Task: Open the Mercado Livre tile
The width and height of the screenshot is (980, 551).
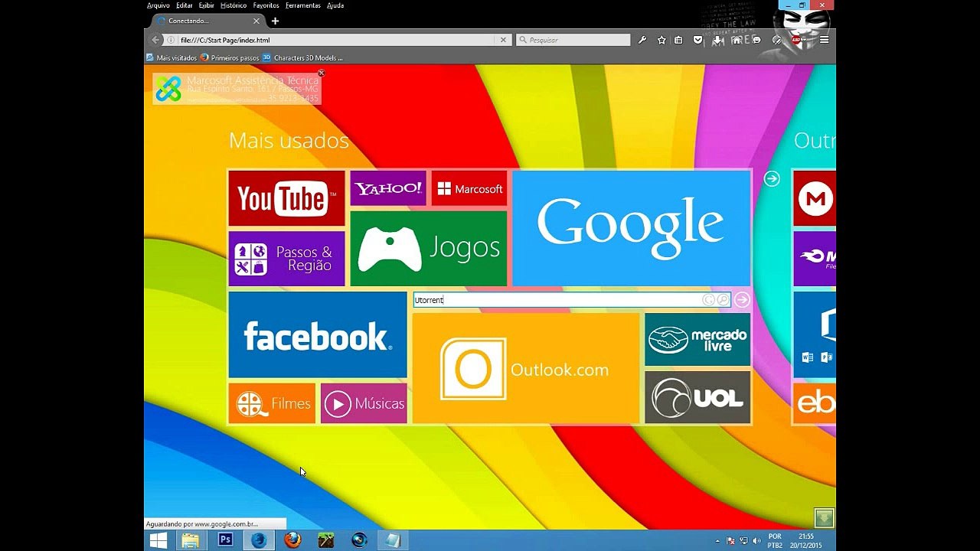Action: (697, 339)
